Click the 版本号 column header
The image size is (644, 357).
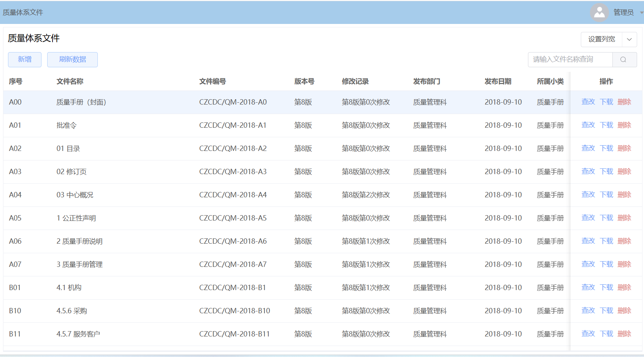pos(304,81)
